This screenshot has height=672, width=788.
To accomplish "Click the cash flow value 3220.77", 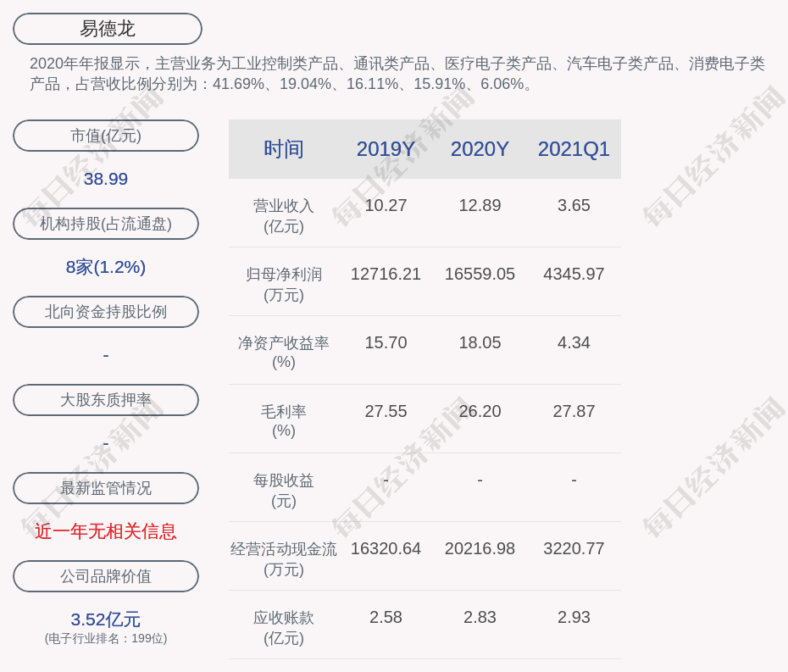I will (x=574, y=548).
